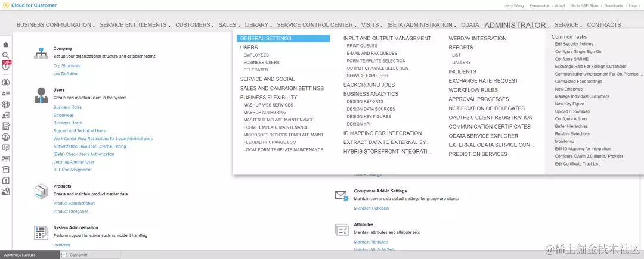The height and width of the screenshot is (259, 644).
Task: Open the Contracts work center
Action: point(603,25)
